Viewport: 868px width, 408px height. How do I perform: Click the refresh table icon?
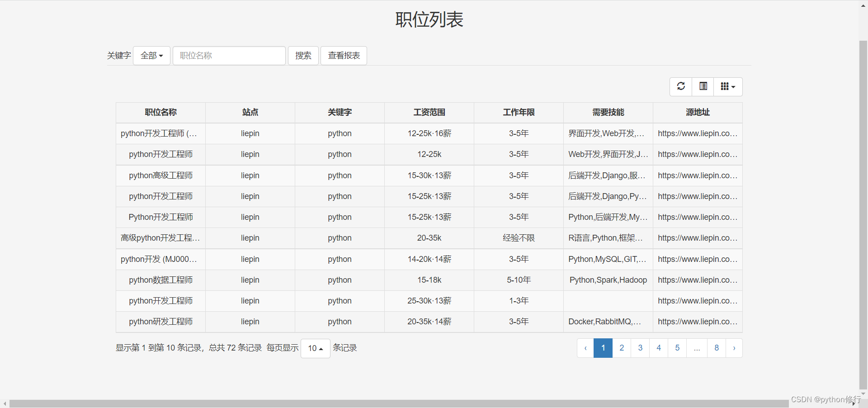681,86
